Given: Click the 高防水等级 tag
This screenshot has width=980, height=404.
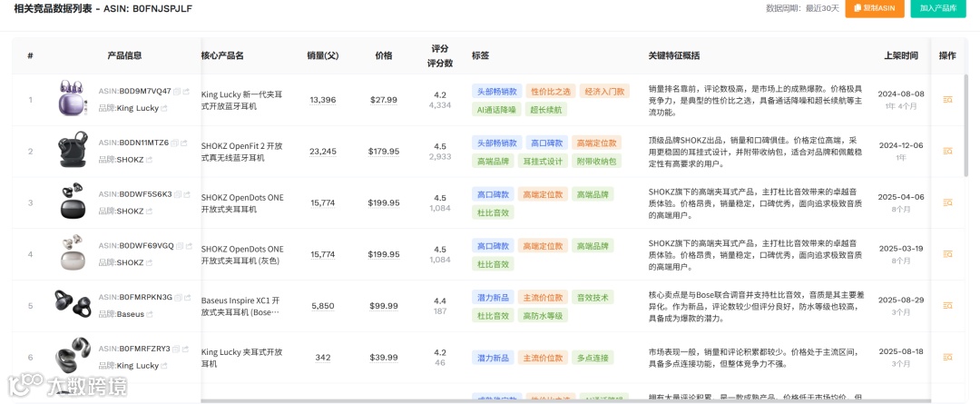Looking at the screenshot, I should 542,316.
